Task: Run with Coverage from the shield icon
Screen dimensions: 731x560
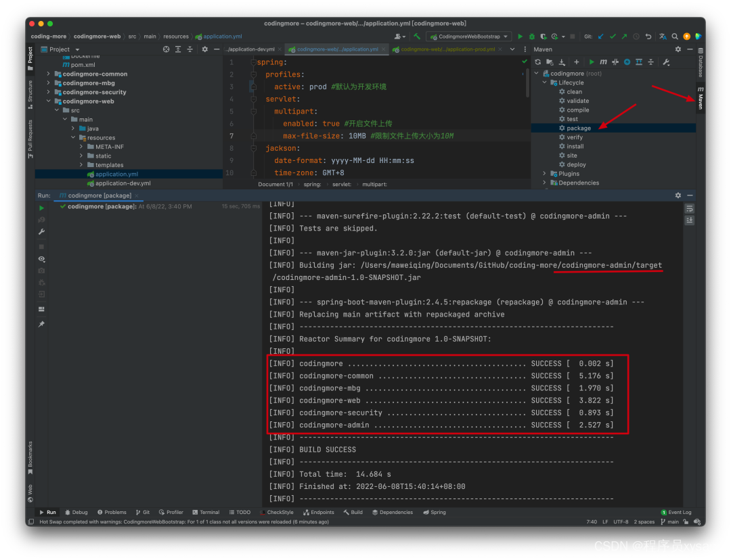Action: pos(543,37)
